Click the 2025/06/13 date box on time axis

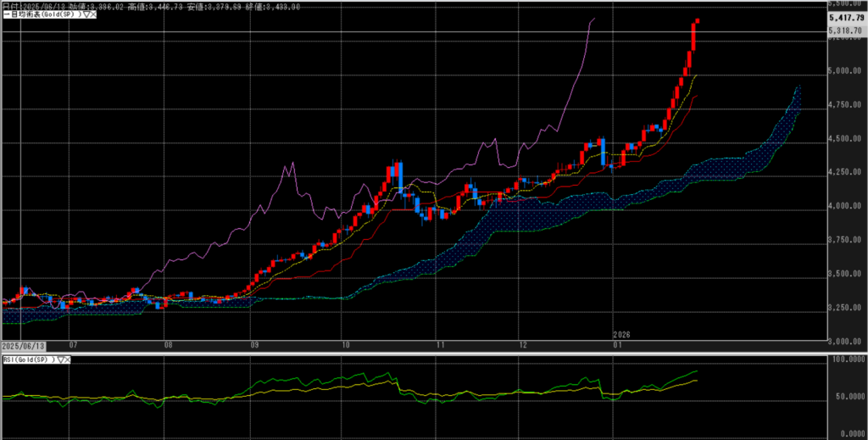click(x=22, y=346)
